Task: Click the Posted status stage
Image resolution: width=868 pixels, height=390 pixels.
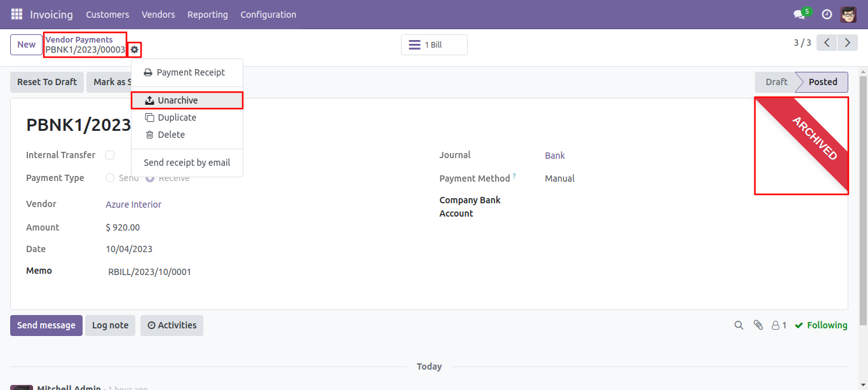Action: coord(823,82)
